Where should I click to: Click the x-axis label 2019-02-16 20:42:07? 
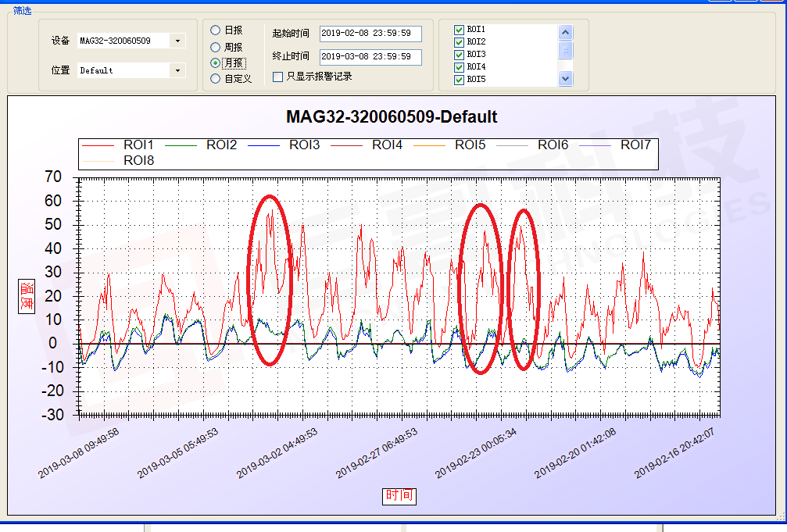tap(674, 453)
